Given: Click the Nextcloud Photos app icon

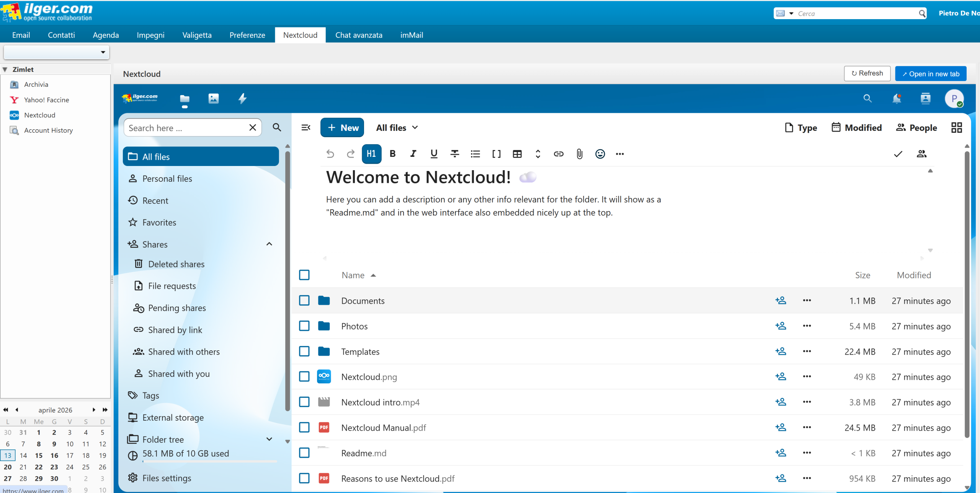Looking at the screenshot, I should (x=213, y=99).
